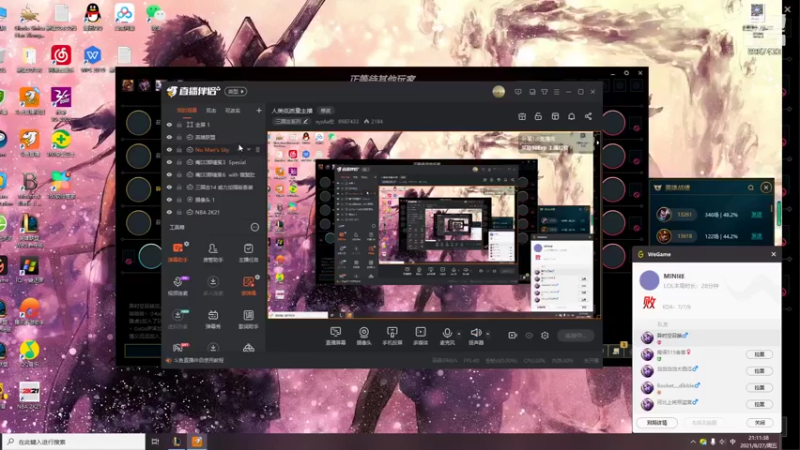Image resolution: width=800 pixels, height=450 pixels.
Task: Add a new scene with the plus icon
Action: [259, 110]
